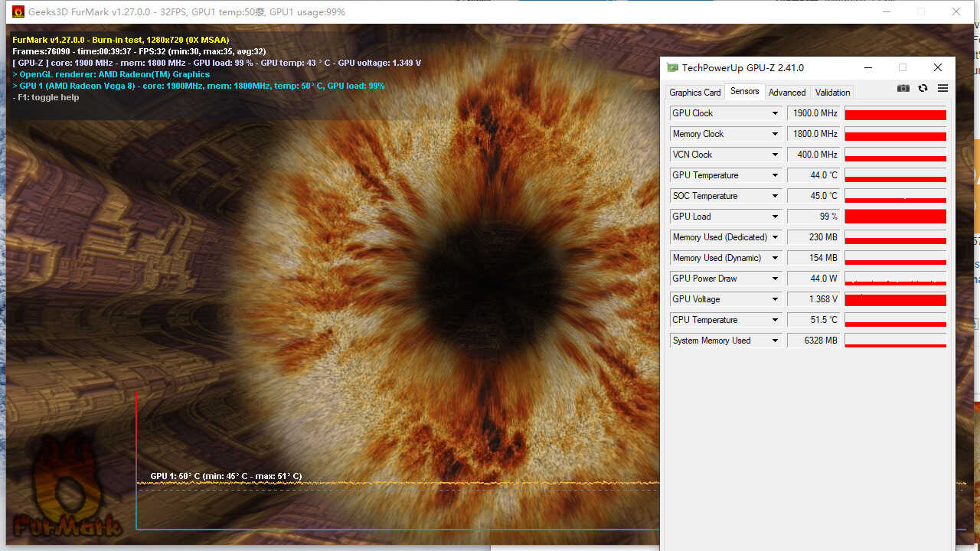Click the FurMark burn-in test title line
This screenshot has width=980, height=551.
pyautogui.click(x=121, y=40)
